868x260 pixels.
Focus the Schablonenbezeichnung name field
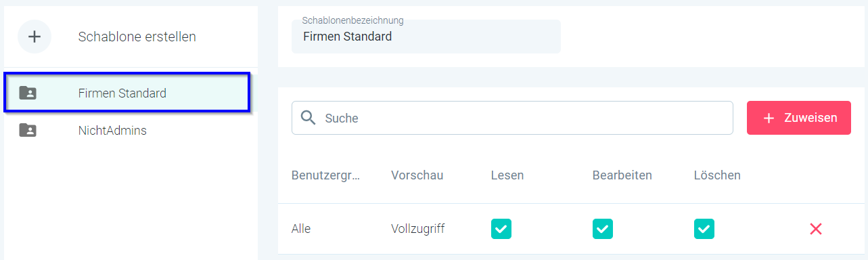pos(426,37)
